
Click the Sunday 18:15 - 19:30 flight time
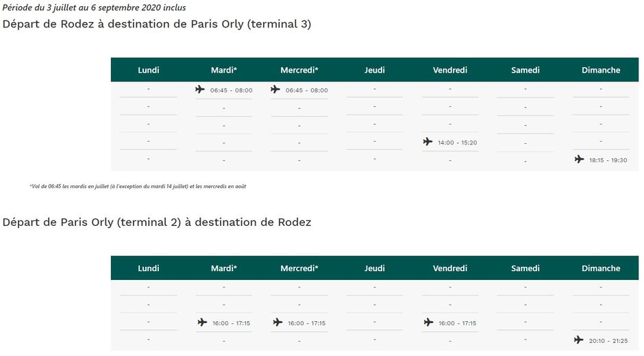point(608,160)
